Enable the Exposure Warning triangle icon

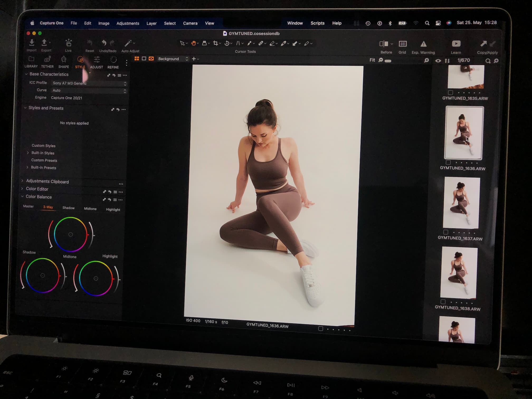pyautogui.click(x=423, y=44)
